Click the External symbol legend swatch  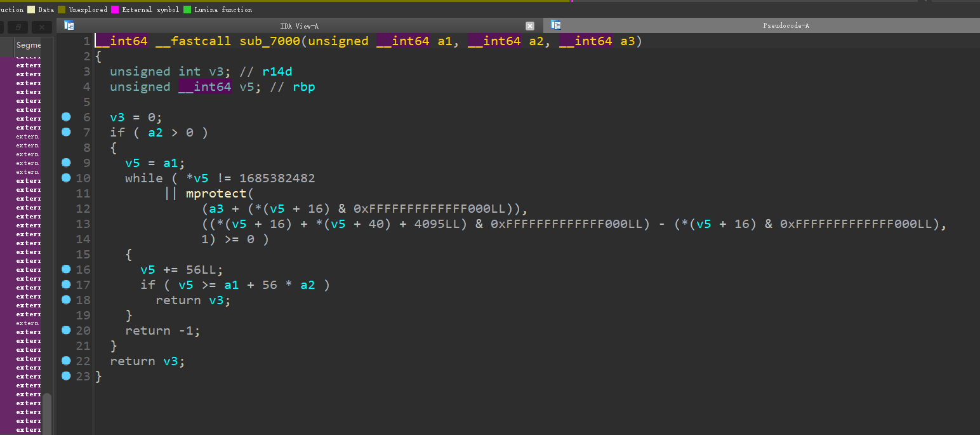click(115, 10)
